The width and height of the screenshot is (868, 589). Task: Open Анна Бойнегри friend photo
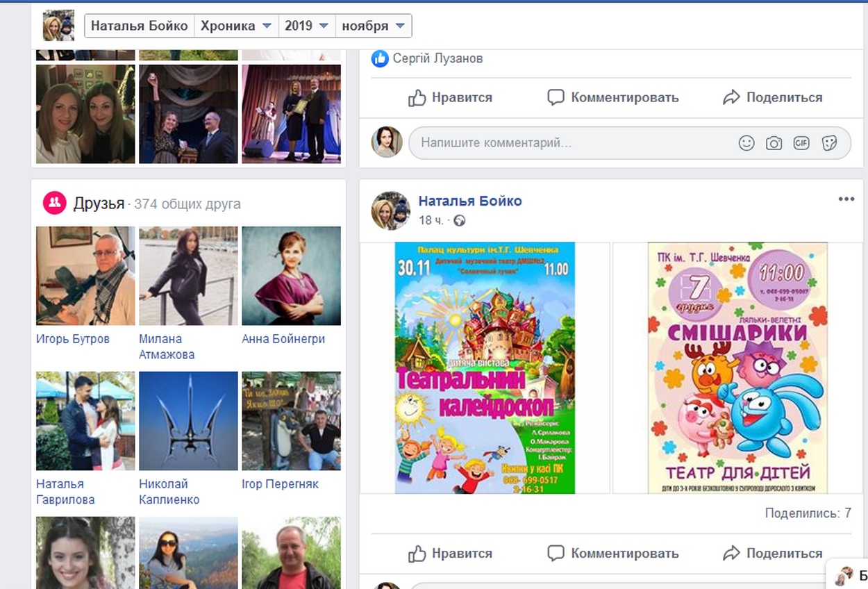(x=291, y=276)
